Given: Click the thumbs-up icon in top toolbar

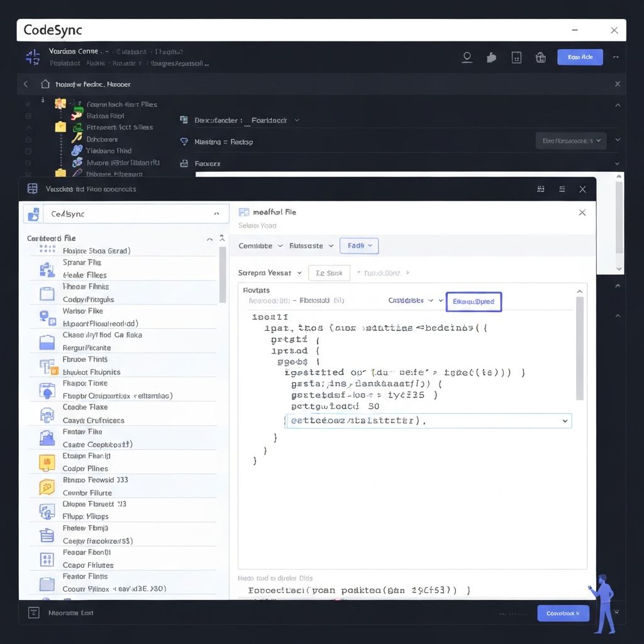Looking at the screenshot, I should [x=491, y=57].
